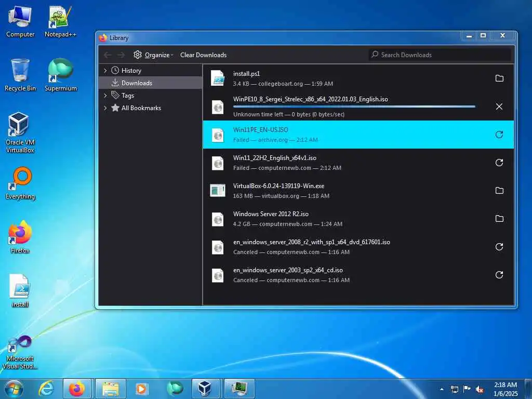
Task: Open the Windows Start menu
Action: [x=14, y=389]
